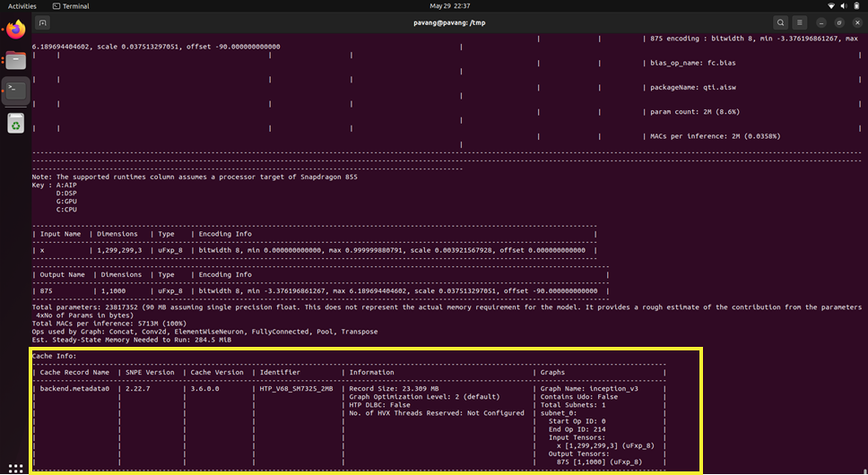Click 'Graph Optimization Level: 2 (default)'

tap(425, 396)
